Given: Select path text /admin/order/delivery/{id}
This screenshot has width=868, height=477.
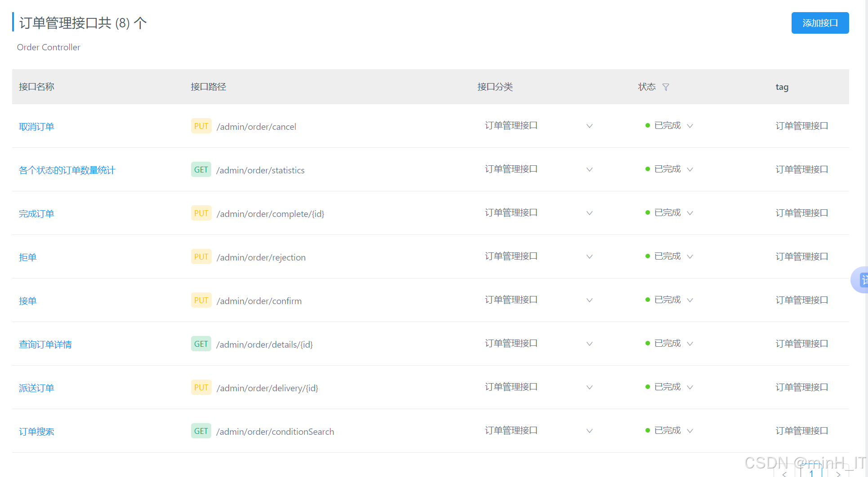Looking at the screenshot, I should point(267,389).
